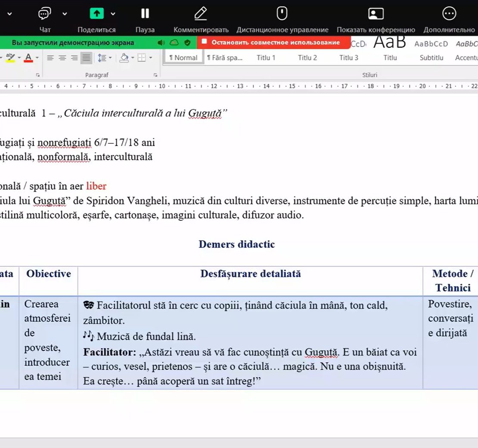
Task: Expand the line spacing dropdown
Action: [110, 58]
